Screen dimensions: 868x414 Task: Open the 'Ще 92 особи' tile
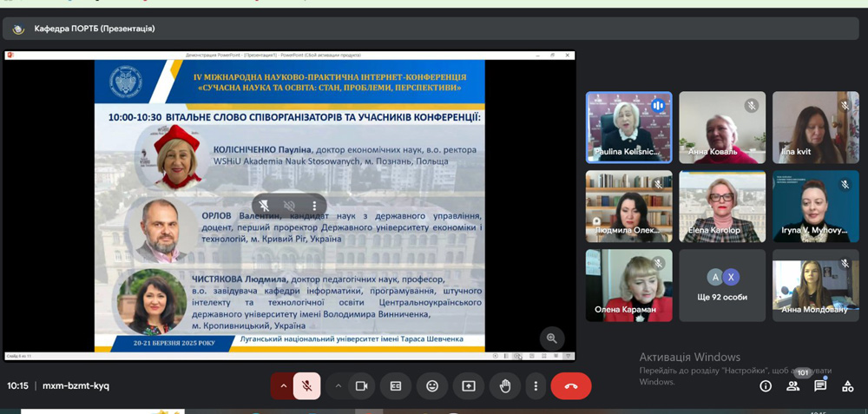coord(722,286)
